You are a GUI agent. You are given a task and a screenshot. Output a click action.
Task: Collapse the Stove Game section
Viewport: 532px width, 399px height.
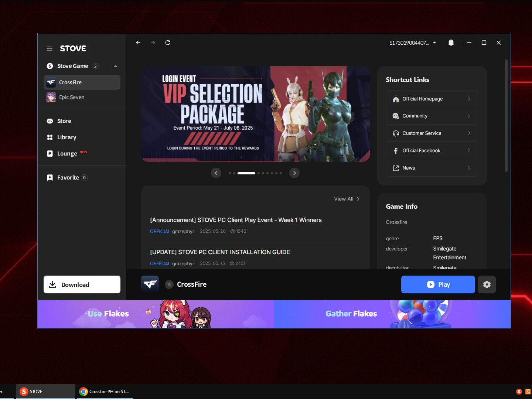(116, 66)
